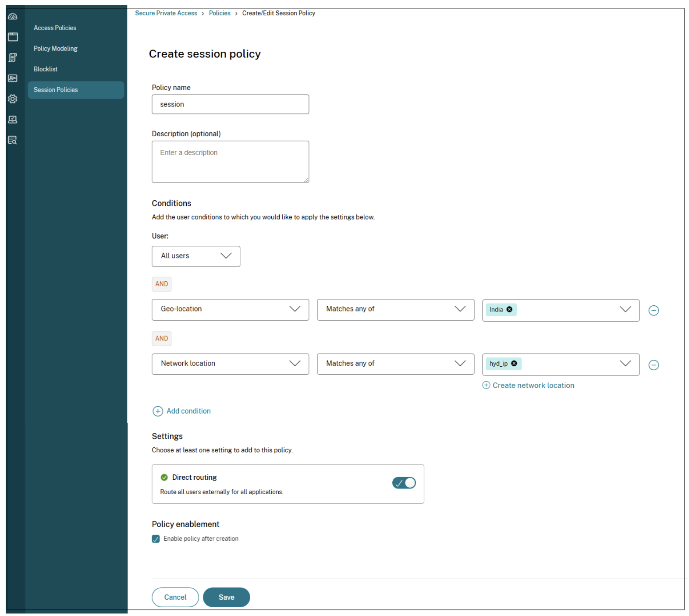Screen dimensions: 689x616
Task: Click the user ID card sidebar icon
Action: point(13,78)
